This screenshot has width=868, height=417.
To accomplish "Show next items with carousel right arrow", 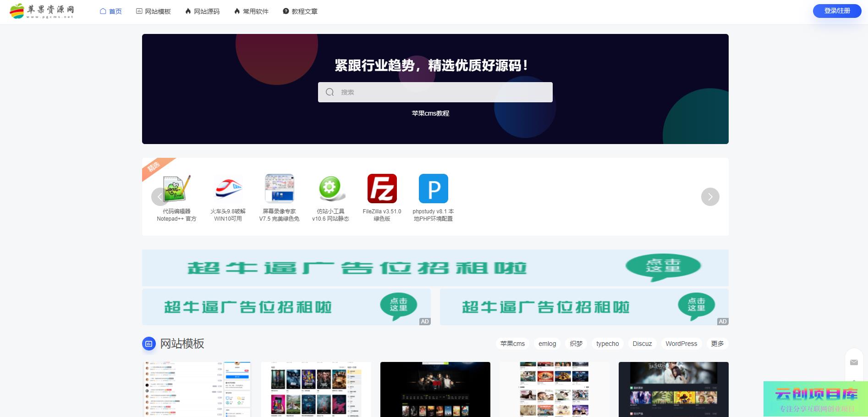I will 710,197.
